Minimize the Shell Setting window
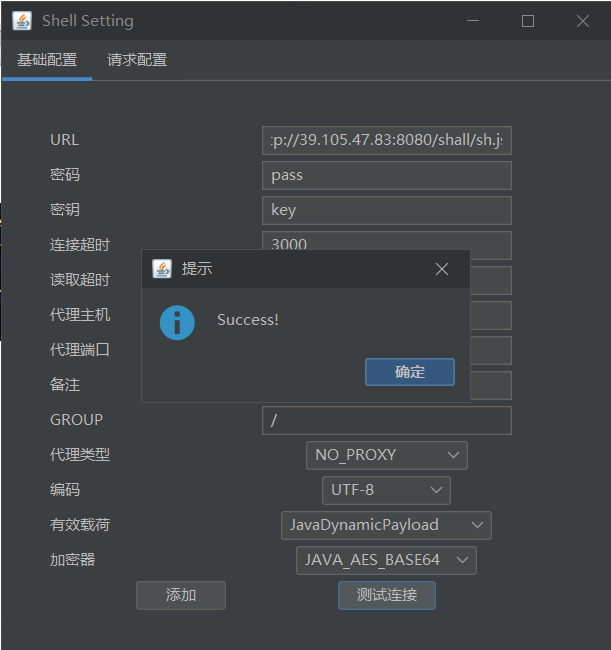611x650 pixels. click(x=473, y=21)
